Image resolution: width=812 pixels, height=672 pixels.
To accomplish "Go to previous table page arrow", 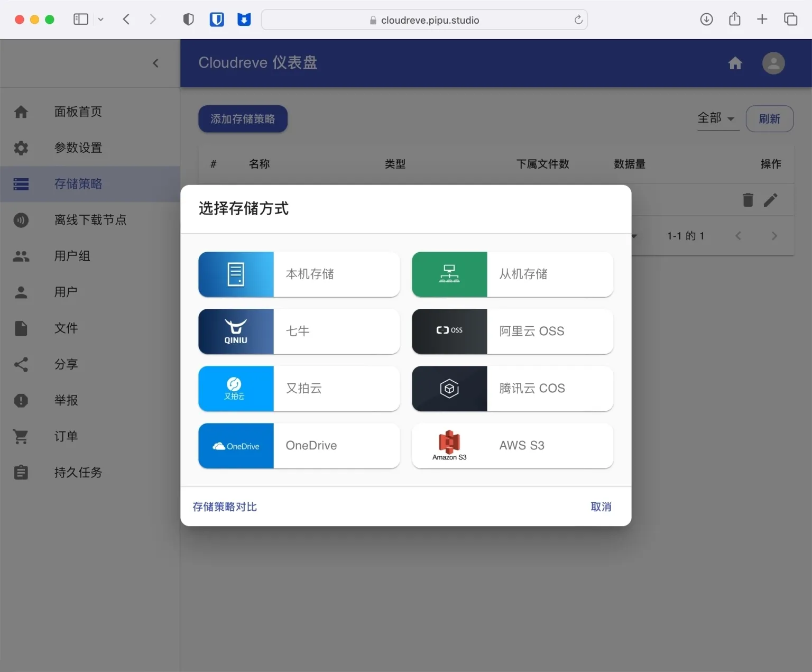I will coord(739,236).
